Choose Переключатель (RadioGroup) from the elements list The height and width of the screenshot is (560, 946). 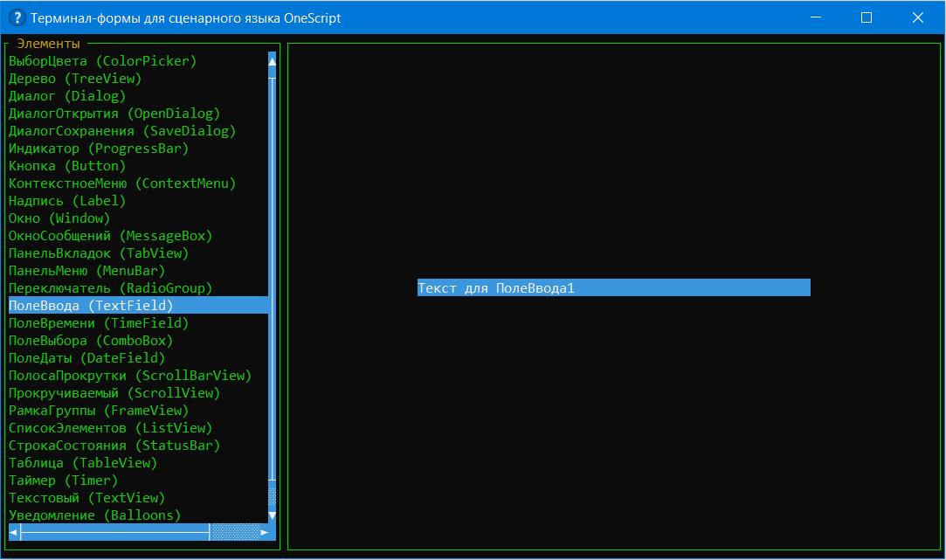coord(110,288)
